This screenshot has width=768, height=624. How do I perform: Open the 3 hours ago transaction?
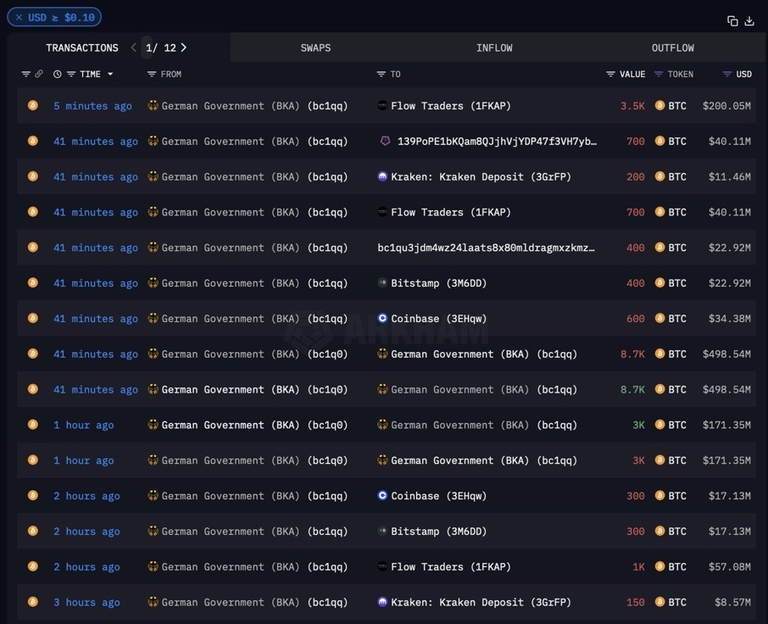[x=87, y=602]
